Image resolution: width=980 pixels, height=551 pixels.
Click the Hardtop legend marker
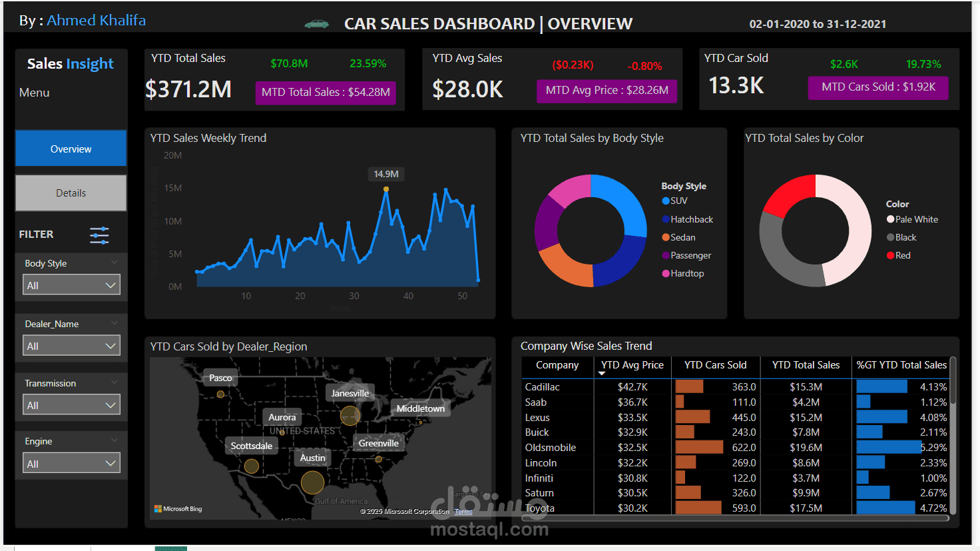pyautogui.click(x=666, y=273)
